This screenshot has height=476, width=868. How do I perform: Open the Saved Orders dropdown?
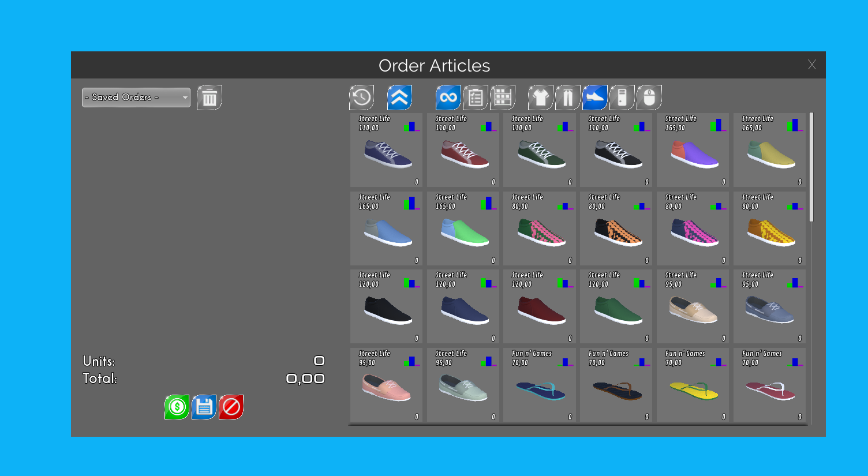coord(136,98)
